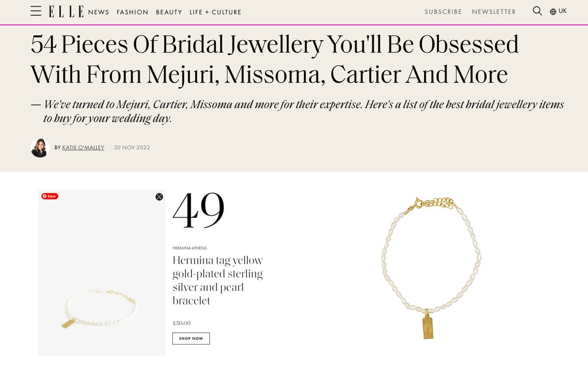
Task: Click the expand icon on bracelet photo
Action: tap(159, 197)
